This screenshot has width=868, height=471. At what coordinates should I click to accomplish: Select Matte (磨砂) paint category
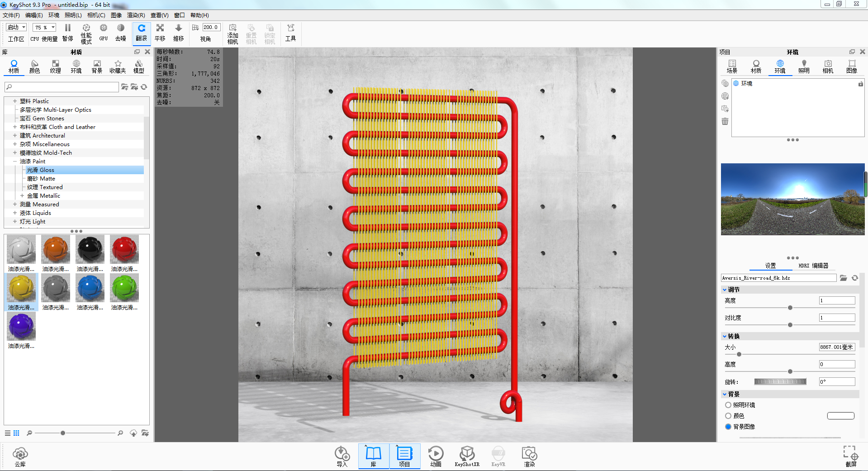pos(41,178)
